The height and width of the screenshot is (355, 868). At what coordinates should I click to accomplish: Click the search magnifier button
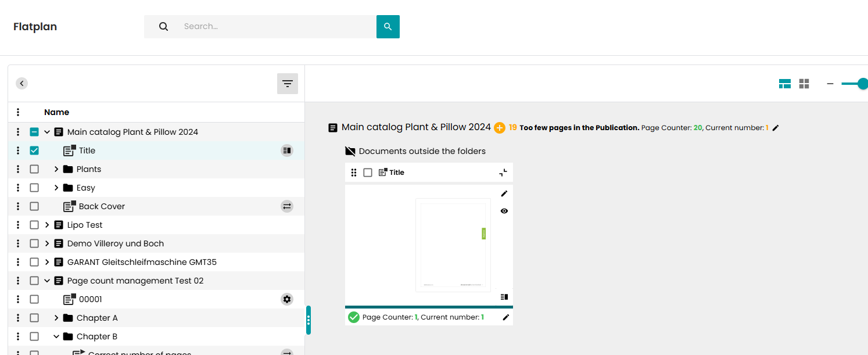(x=388, y=26)
